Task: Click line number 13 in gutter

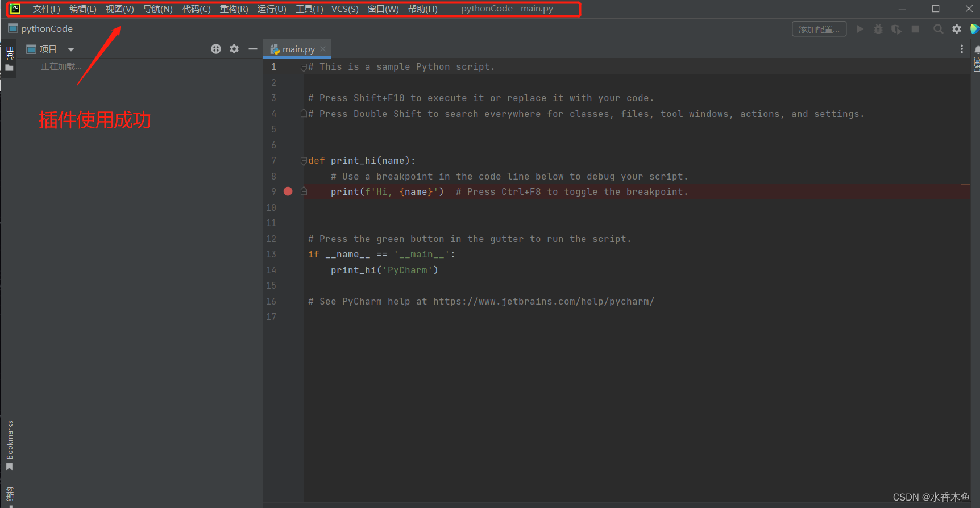Action: point(271,254)
